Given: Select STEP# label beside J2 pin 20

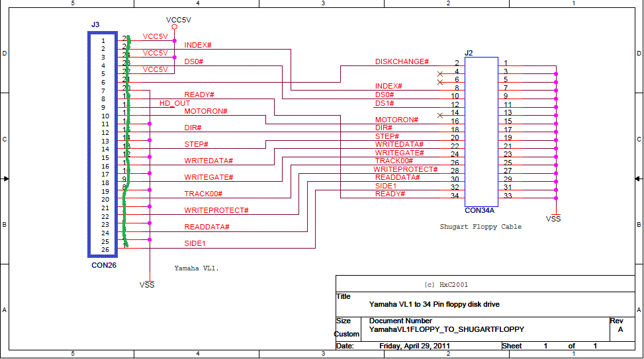Looking at the screenshot, I should (387, 136).
